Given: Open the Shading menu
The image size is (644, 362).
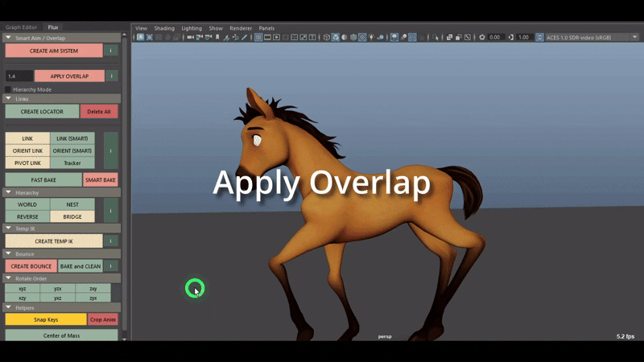Looking at the screenshot, I should [x=164, y=28].
